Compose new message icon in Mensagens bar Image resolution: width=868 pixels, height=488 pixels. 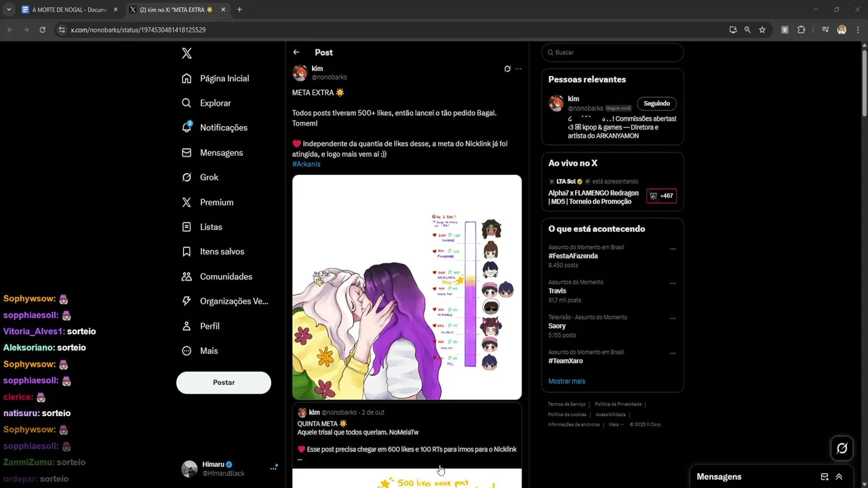pos(825,476)
